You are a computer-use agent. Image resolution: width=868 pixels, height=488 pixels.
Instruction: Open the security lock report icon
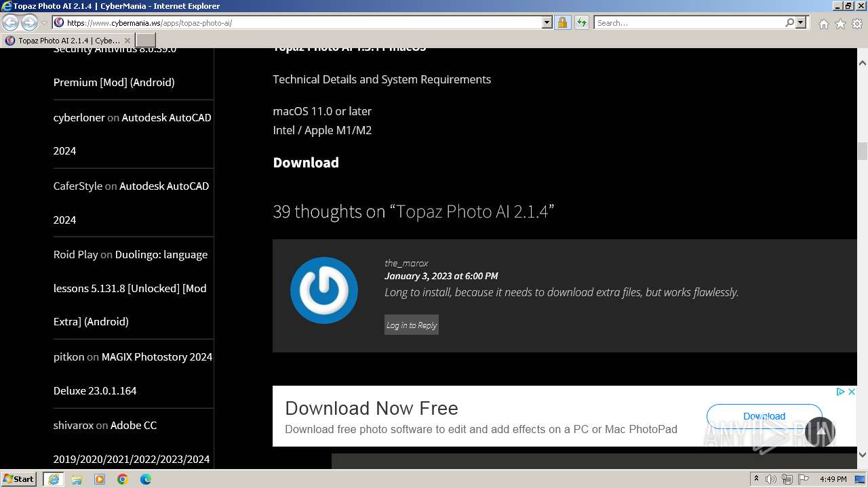coord(562,22)
